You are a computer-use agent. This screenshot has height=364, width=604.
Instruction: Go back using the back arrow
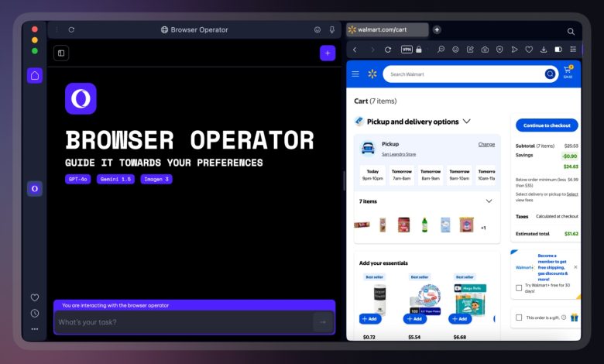coord(355,50)
